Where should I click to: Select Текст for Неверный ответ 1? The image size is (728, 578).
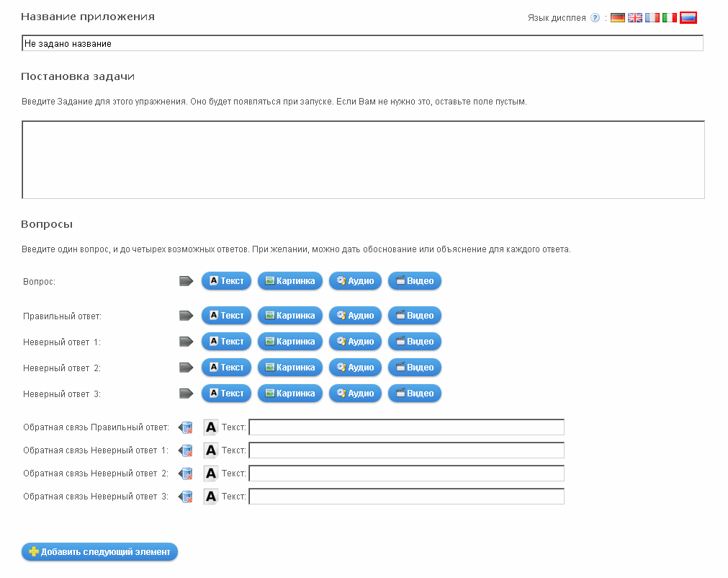pos(227,342)
